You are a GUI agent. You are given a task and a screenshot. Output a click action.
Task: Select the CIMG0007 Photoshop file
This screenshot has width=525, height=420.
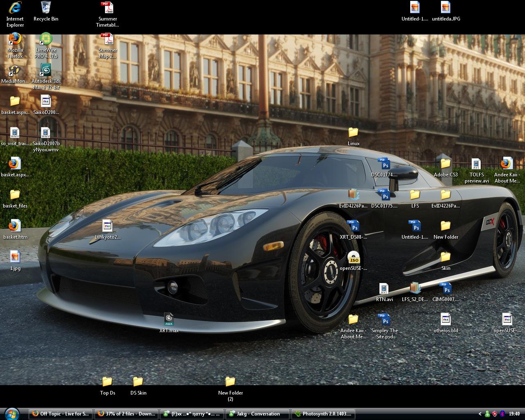[x=446, y=288]
